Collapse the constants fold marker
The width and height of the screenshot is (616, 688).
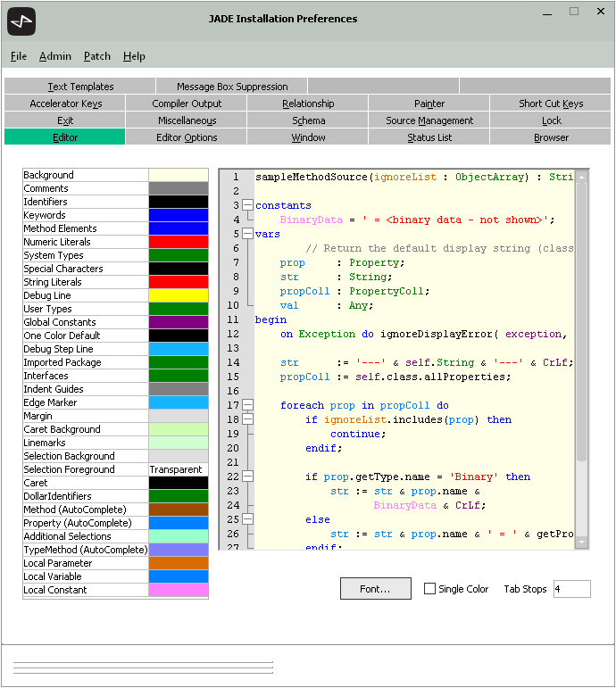pos(247,205)
